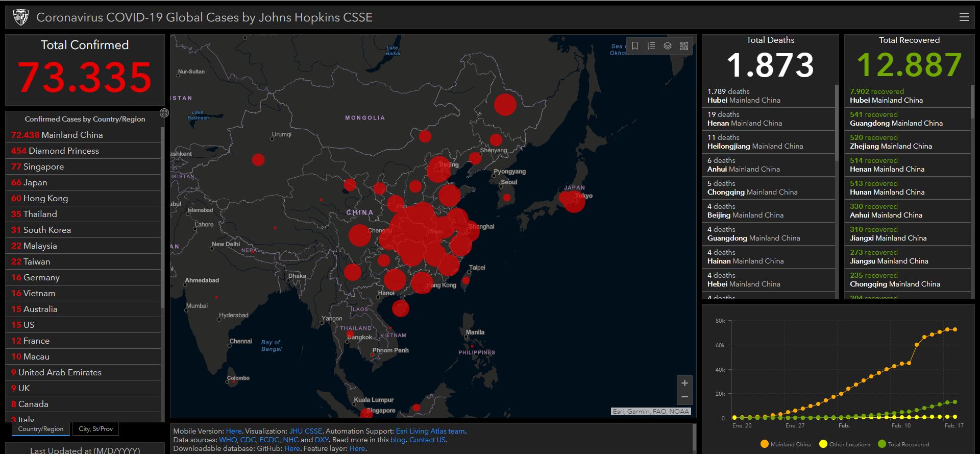Screen dimensions: 980x454
Task: Open the map bookmarks tool
Action: coord(635,45)
